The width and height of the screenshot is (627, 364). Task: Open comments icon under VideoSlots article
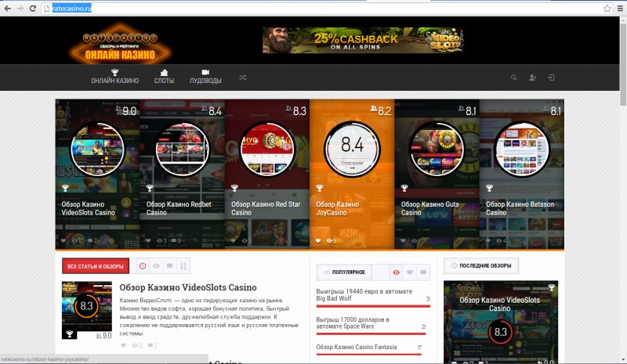point(152,346)
